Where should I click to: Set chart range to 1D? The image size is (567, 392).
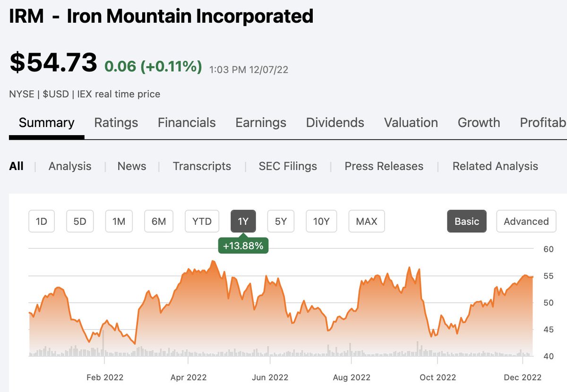click(42, 222)
